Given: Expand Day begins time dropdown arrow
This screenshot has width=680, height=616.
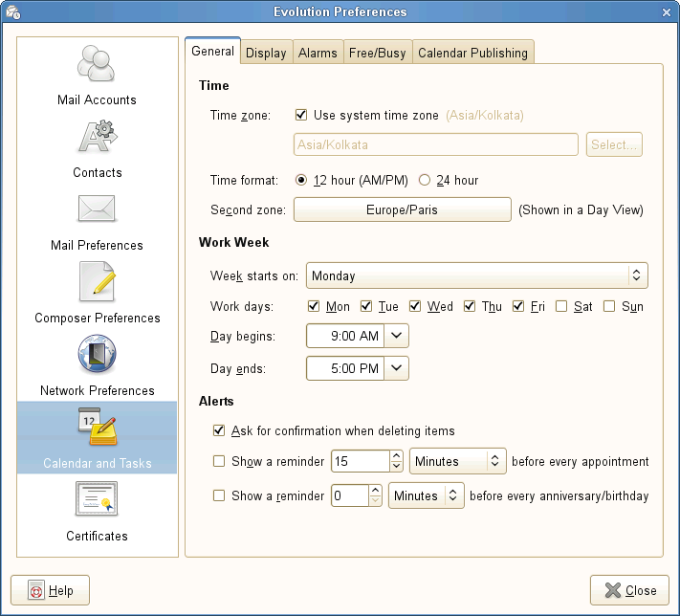Looking at the screenshot, I should click(396, 336).
